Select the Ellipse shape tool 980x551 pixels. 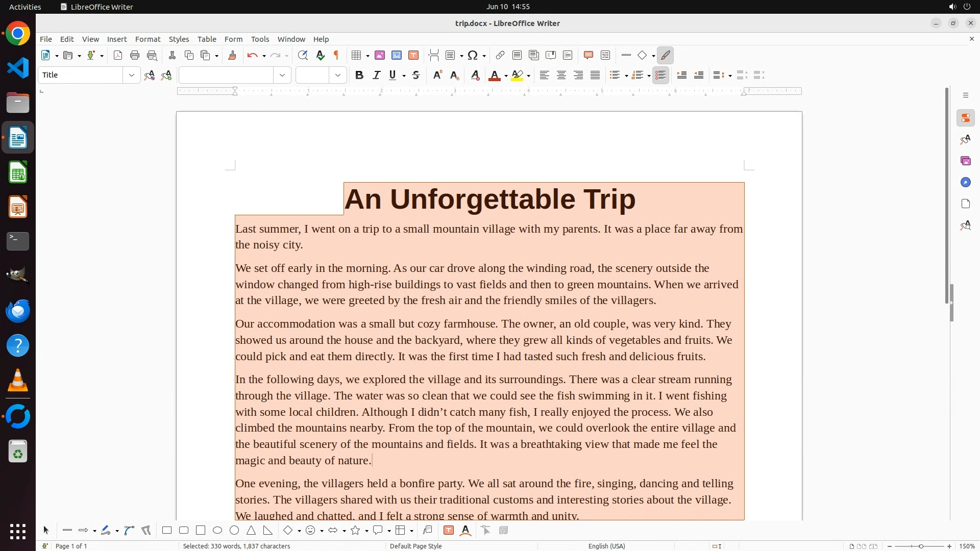217,531
